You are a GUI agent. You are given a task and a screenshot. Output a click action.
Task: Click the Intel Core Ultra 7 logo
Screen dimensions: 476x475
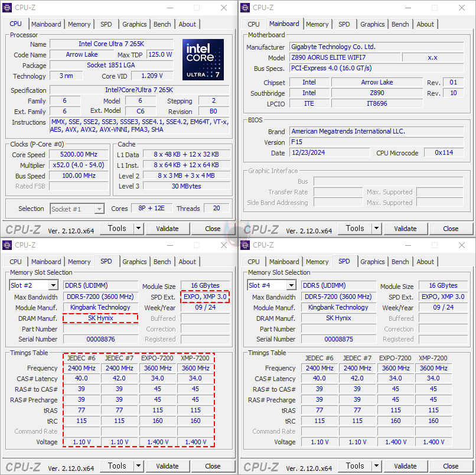203,60
